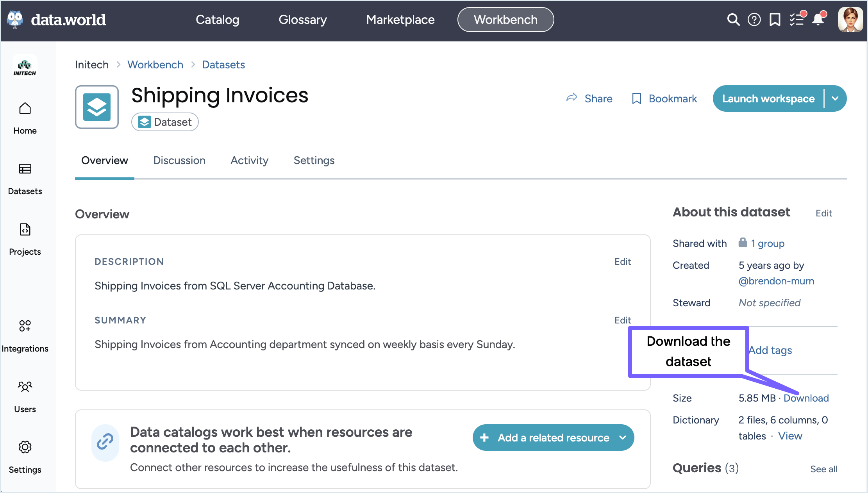
Task: Open the Catalog menu
Action: tap(218, 20)
